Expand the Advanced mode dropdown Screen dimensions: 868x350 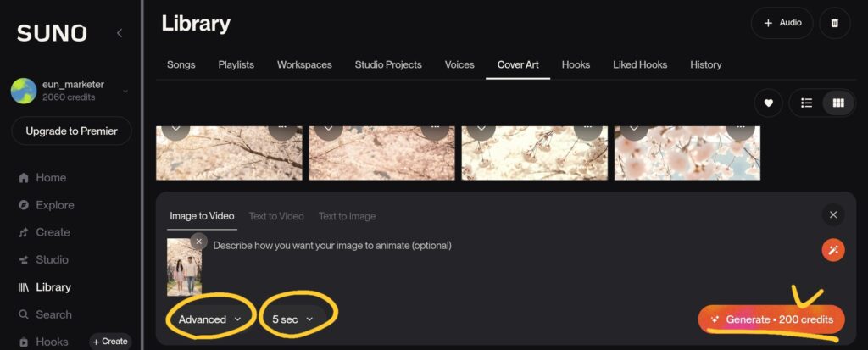209,319
